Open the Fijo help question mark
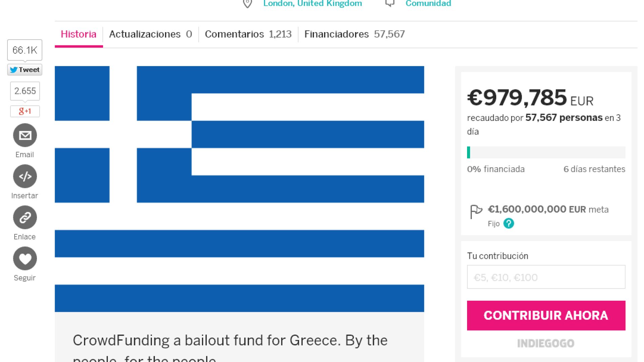 [x=509, y=223]
